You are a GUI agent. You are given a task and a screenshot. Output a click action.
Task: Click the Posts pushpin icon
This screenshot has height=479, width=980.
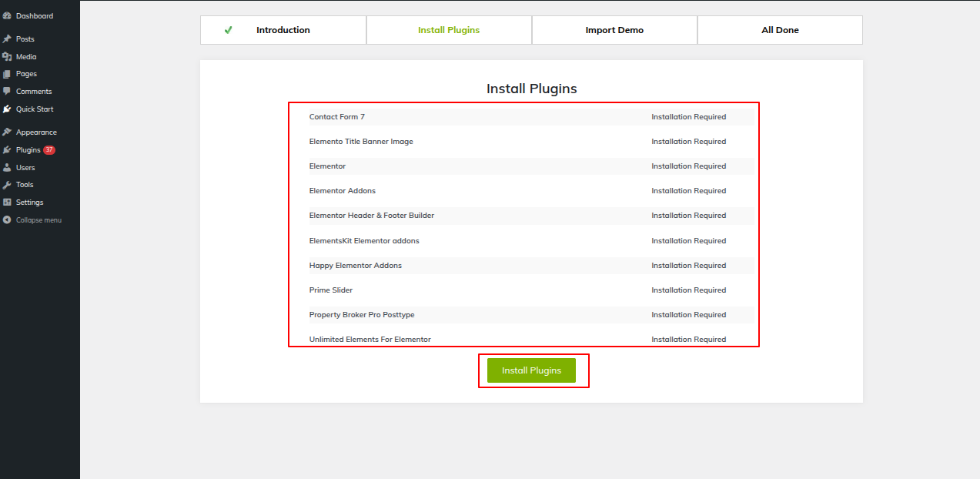(x=7, y=39)
